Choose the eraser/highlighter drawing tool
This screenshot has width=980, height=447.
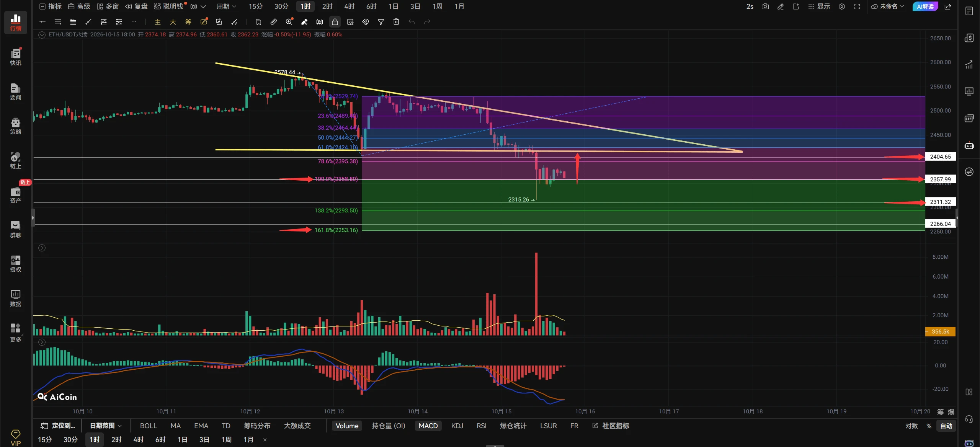point(304,22)
